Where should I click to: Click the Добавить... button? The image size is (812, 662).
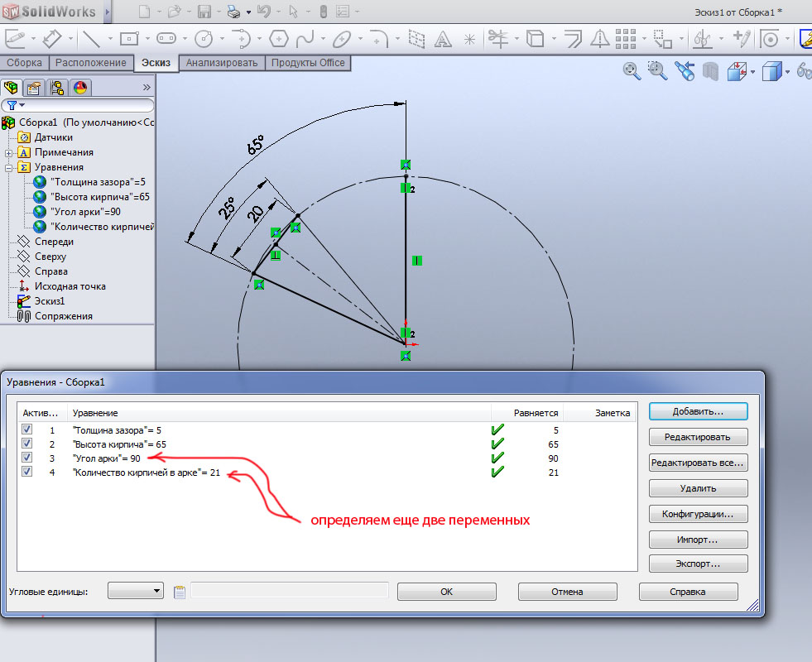[698, 410]
